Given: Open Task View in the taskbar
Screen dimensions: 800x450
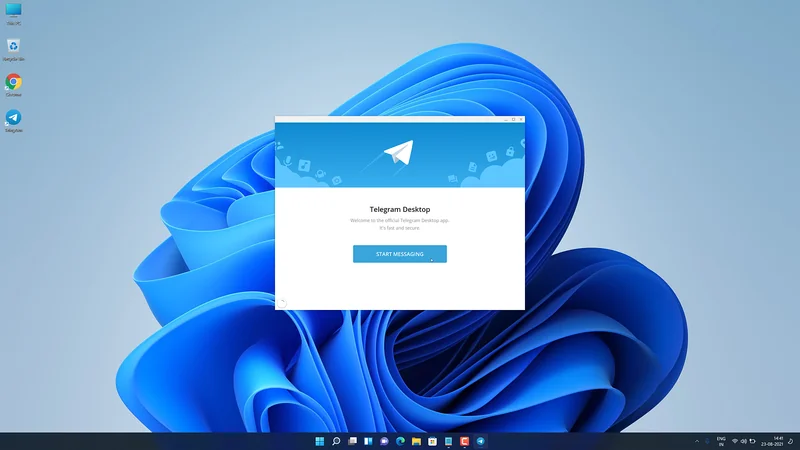Looking at the screenshot, I should click(x=352, y=441).
